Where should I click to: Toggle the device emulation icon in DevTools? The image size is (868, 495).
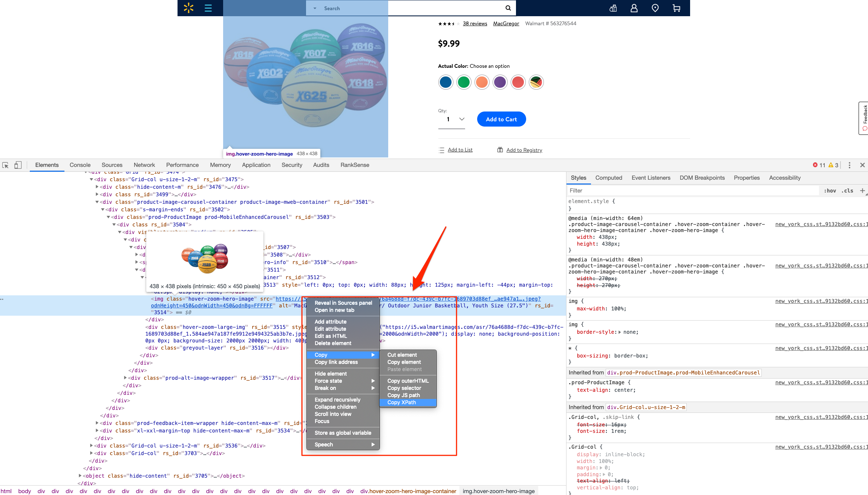[17, 165]
